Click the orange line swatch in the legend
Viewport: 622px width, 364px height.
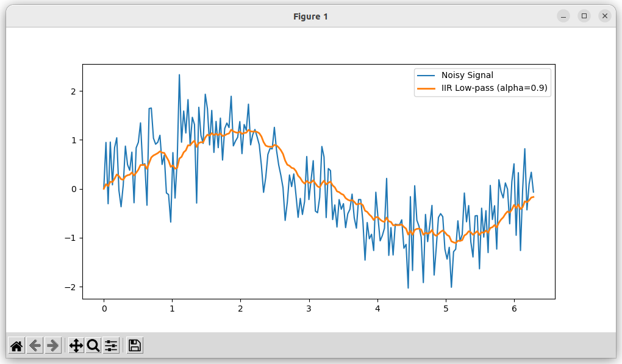pyautogui.click(x=426, y=88)
